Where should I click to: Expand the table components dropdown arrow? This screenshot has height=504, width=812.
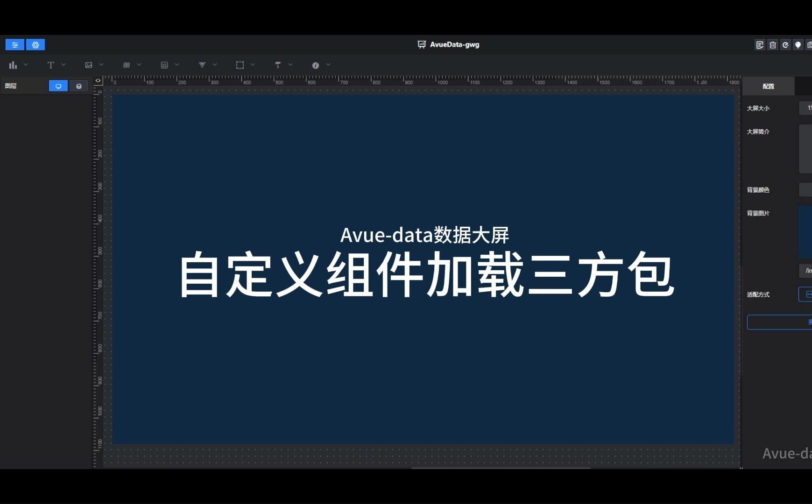pos(177,65)
